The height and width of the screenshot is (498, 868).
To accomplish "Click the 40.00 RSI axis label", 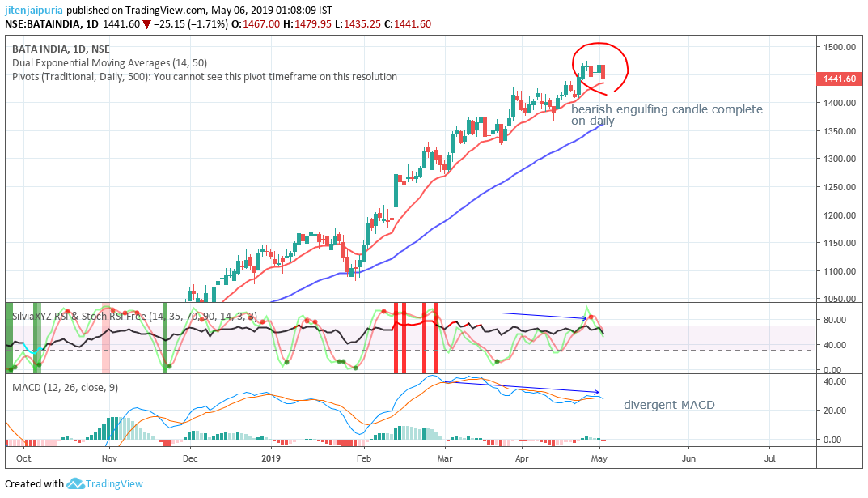I will pyautogui.click(x=834, y=345).
